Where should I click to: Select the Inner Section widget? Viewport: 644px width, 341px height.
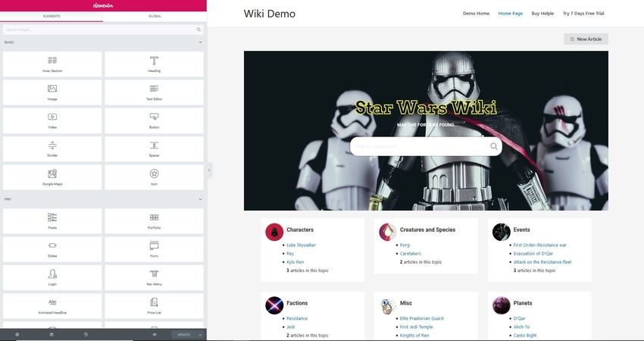52,64
